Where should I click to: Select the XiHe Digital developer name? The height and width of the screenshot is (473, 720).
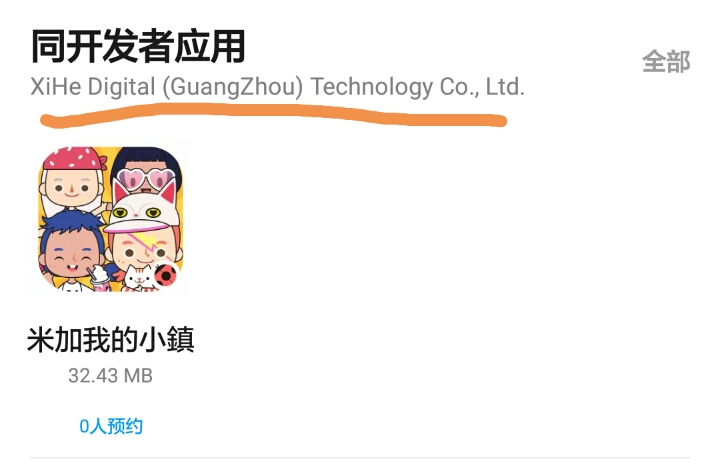[x=277, y=87]
